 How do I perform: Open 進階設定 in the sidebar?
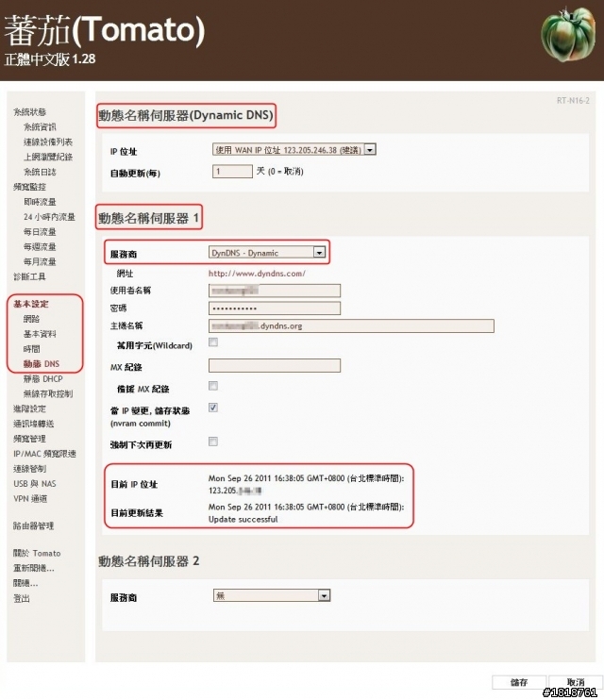(29, 408)
